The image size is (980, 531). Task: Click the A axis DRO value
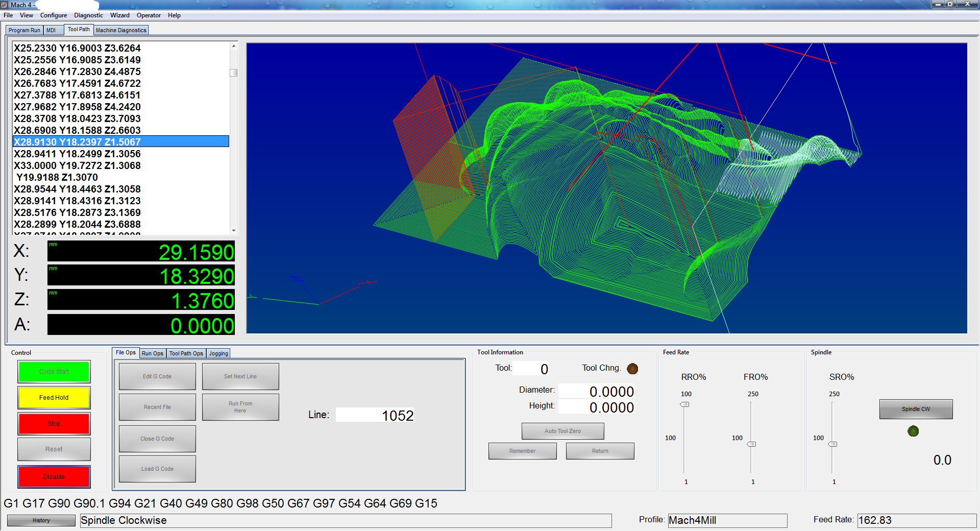[x=141, y=325]
